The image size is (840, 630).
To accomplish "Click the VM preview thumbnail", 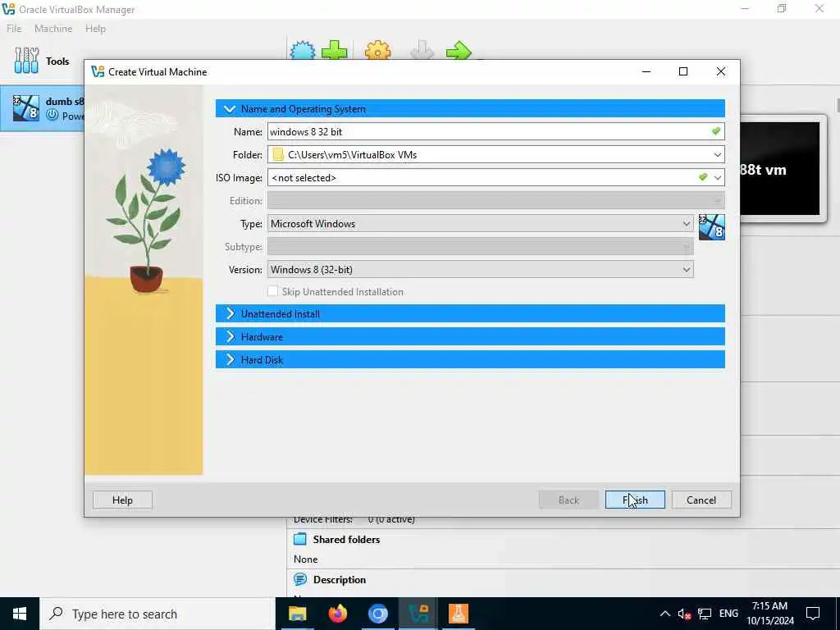I will pyautogui.click(x=779, y=169).
